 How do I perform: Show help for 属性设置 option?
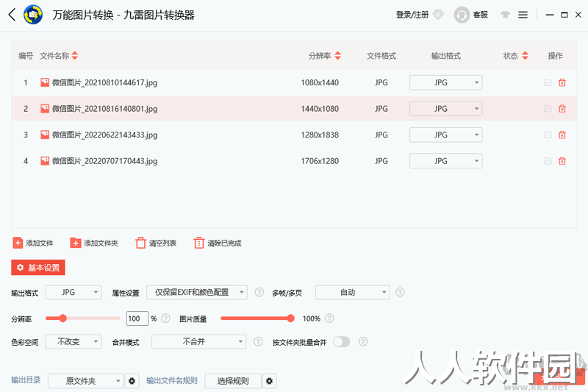259,292
